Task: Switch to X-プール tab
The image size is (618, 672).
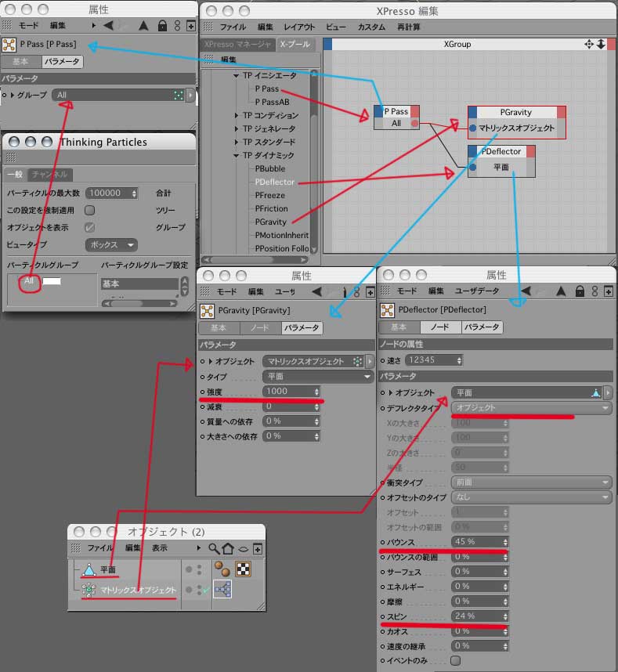Action: pos(295,45)
